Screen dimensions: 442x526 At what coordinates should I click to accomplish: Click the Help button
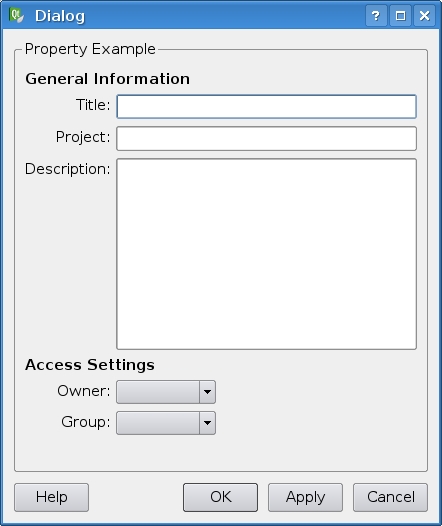tap(52, 497)
